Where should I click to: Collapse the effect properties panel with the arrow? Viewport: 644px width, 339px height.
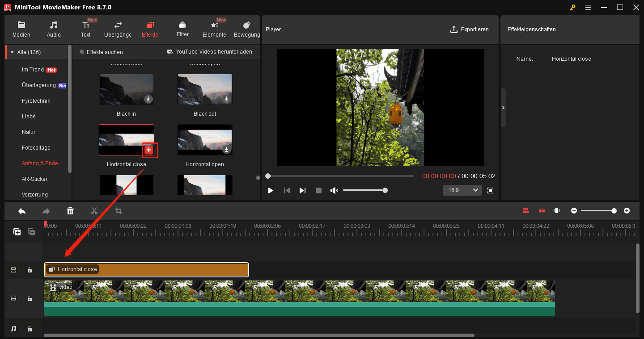tap(504, 108)
